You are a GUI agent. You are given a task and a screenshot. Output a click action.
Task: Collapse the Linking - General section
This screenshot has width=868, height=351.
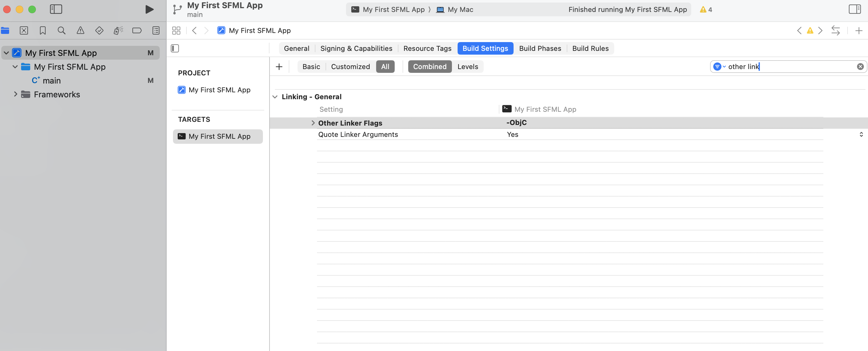tap(275, 97)
